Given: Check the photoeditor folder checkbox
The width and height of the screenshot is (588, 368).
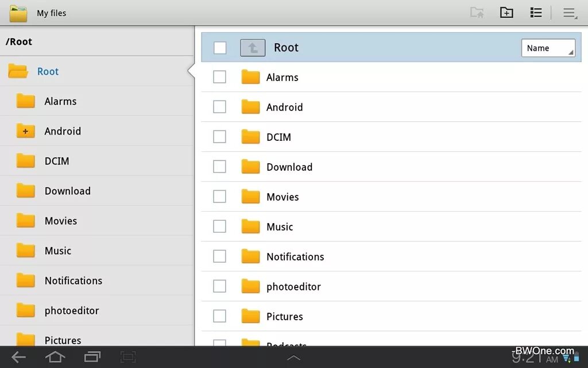Looking at the screenshot, I should [219, 286].
